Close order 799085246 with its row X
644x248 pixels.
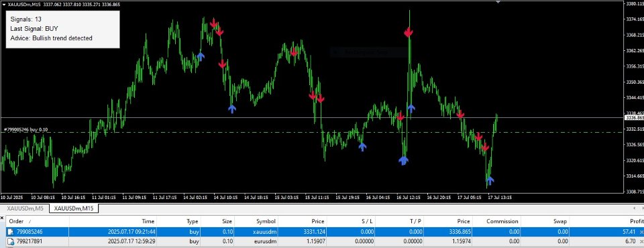(x=641, y=232)
